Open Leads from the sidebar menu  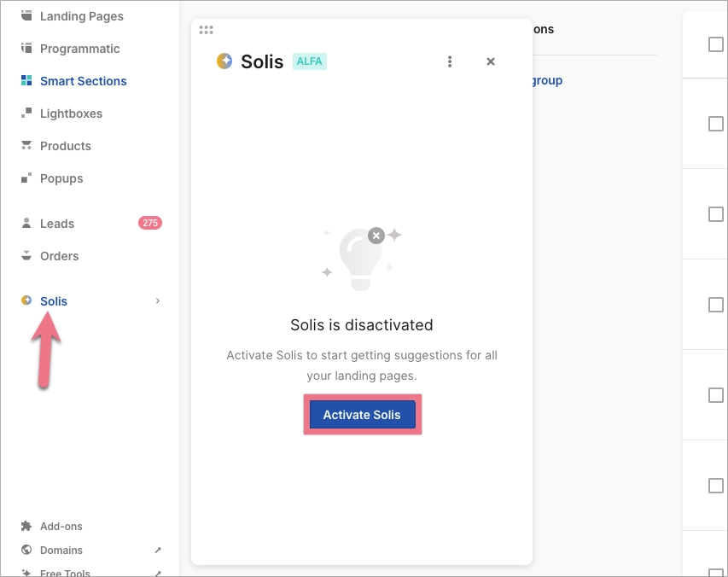pyautogui.click(x=57, y=223)
